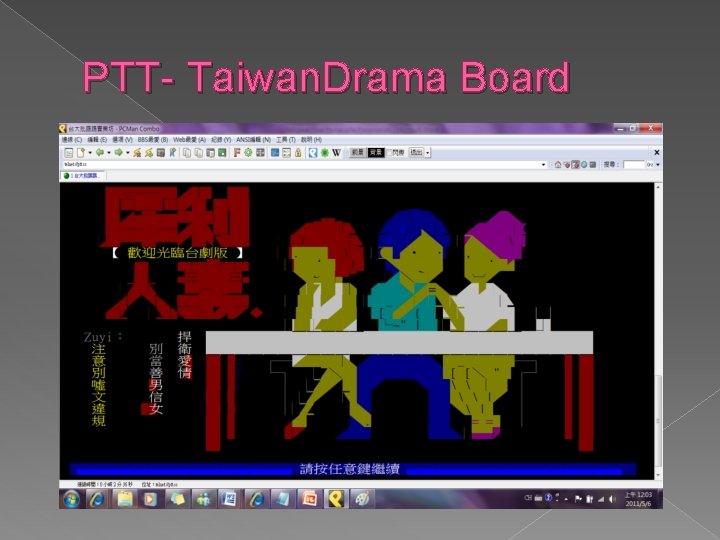
Task: Click the copy icon in the toolbar
Action: pos(187,152)
